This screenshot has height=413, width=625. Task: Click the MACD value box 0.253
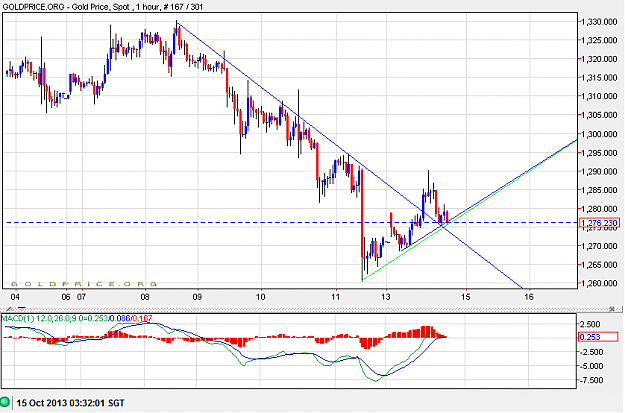pos(599,337)
